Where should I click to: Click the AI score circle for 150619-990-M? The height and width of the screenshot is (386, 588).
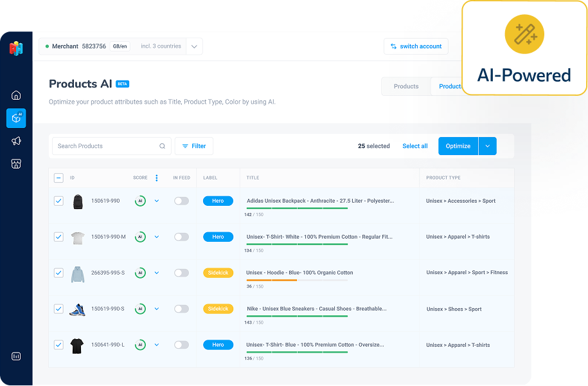click(x=140, y=237)
